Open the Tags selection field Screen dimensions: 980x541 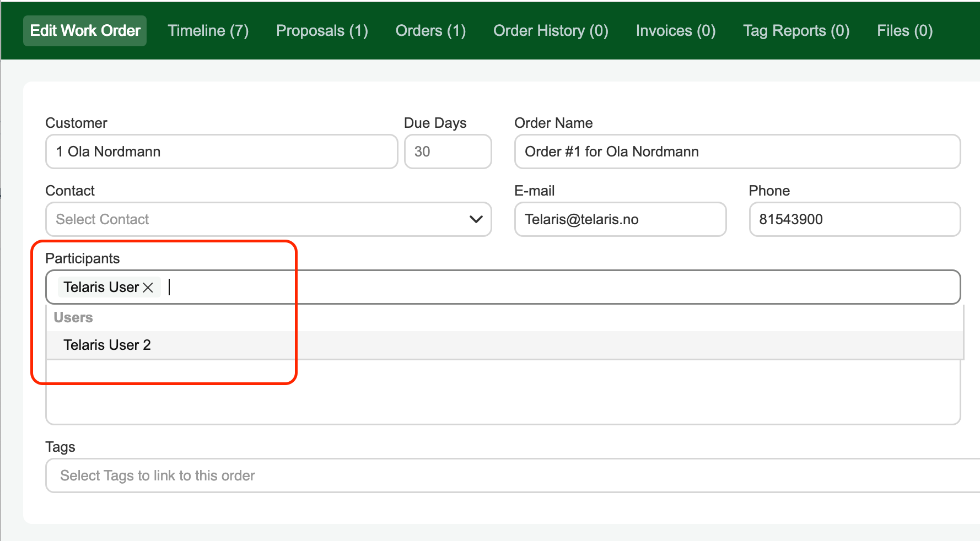coord(513,475)
